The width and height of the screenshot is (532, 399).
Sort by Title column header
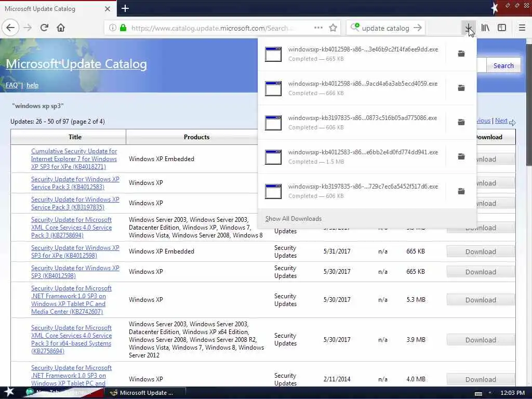pos(75,137)
